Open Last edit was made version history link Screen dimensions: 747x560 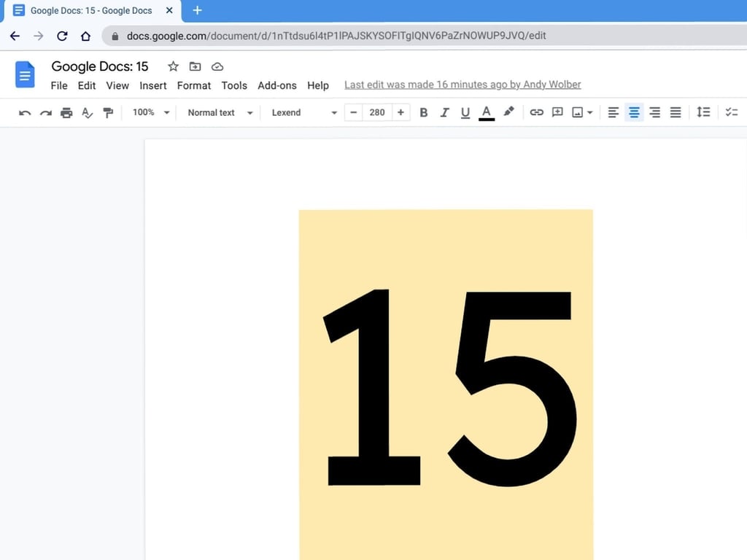coord(462,85)
